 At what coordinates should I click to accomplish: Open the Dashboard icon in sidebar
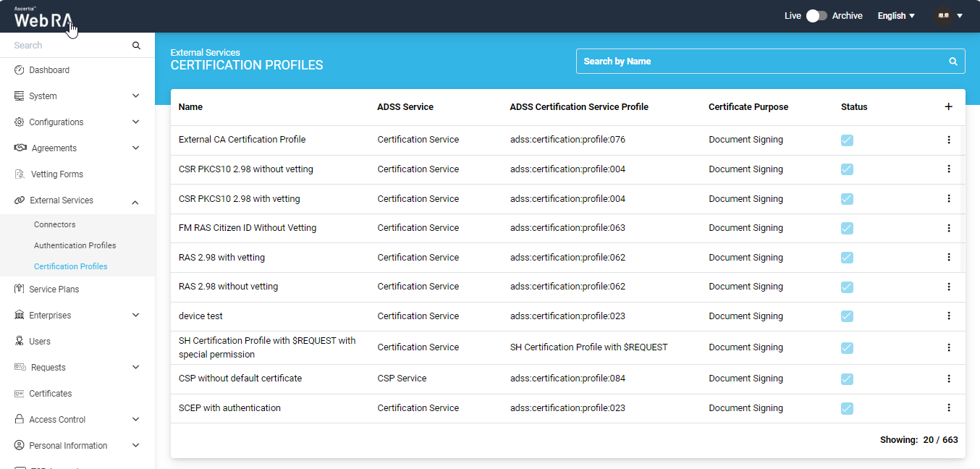(x=20, y=70)
